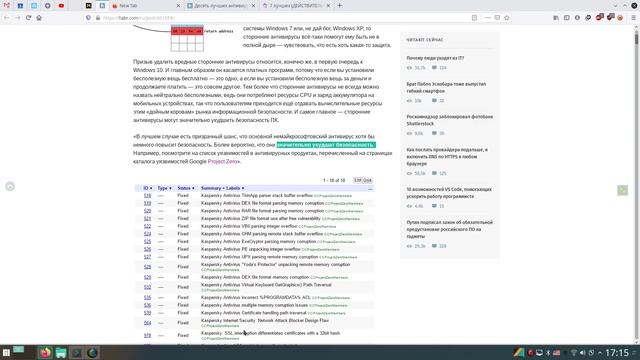Viewport: 640px width, 360px height.
Task: Open article '10 возможностей VS Code'
Action: 449,193
